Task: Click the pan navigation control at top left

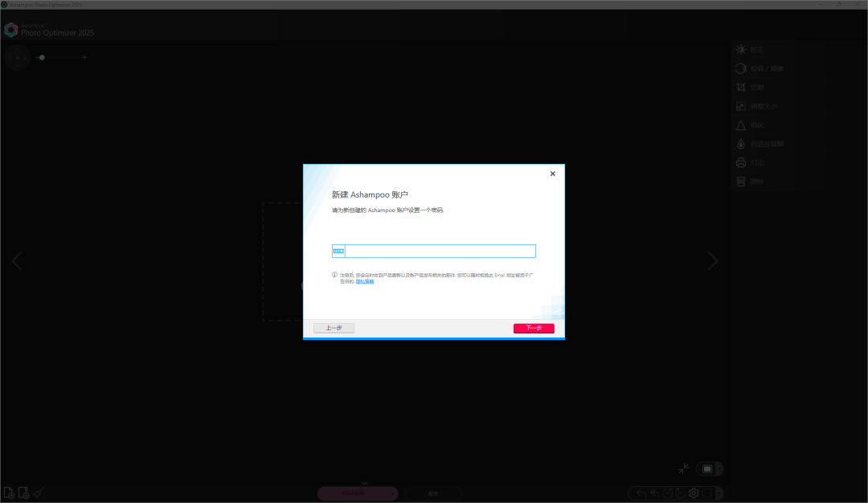Action: [x=18, y=58]
